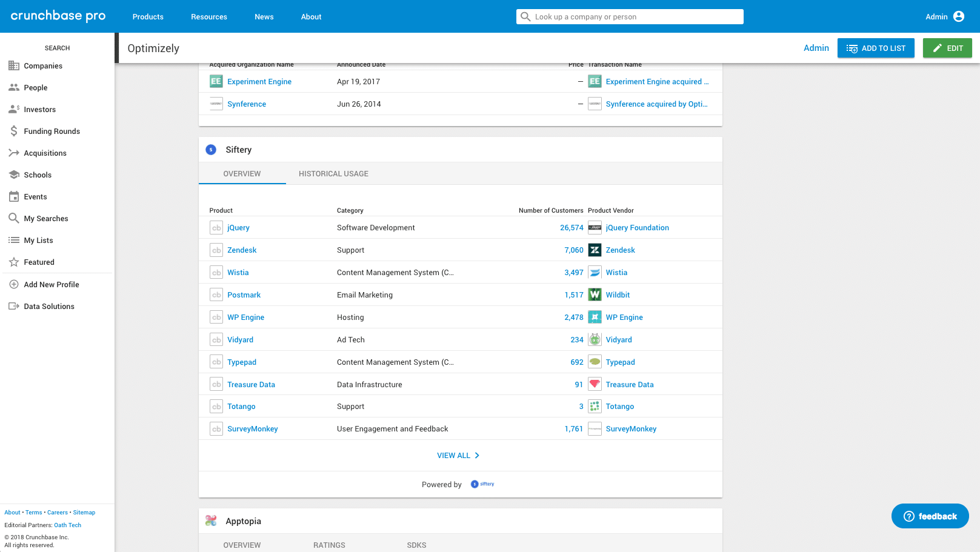Switch to Apptopia Ratings tab
The width and height of the screenshot is (980, 552).
pyautogui.click(x=329, y=545)
